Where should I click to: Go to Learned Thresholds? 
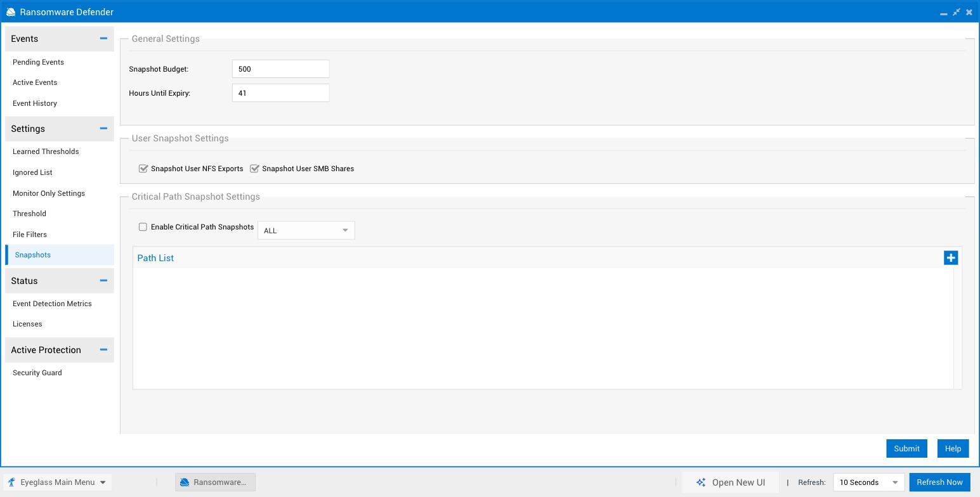coord(46,152)
